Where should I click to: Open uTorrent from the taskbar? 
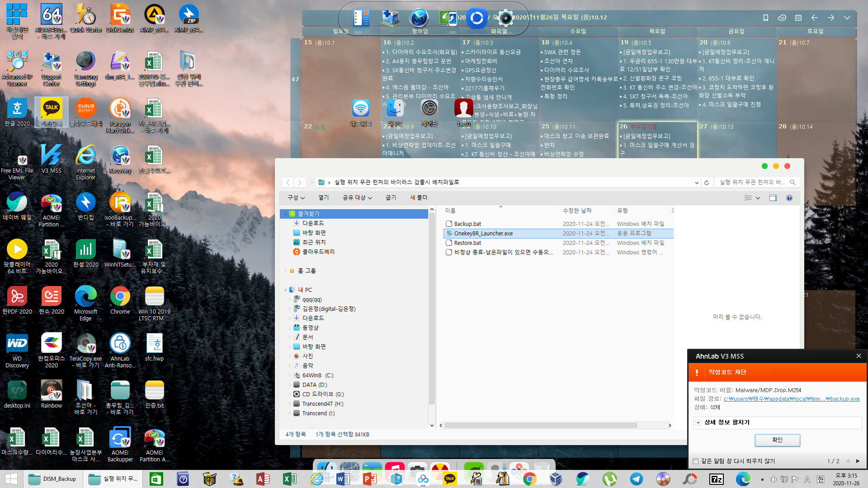click(609, 479)
